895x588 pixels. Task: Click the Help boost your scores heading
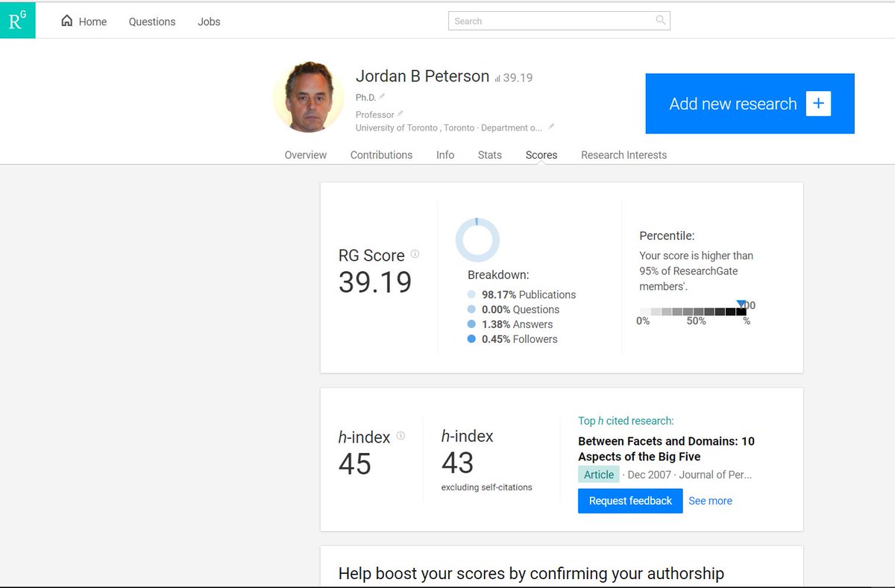[x=531, y=573]
